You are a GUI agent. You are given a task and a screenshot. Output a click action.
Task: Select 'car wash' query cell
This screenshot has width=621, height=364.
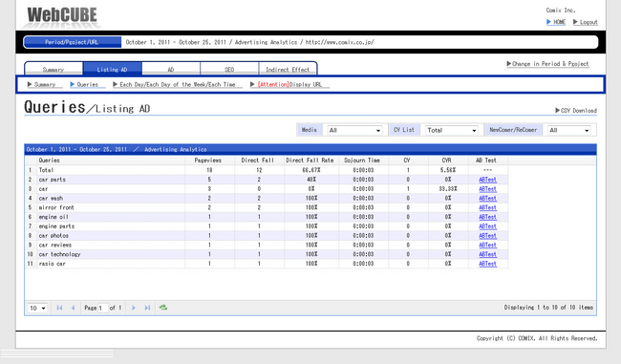[x=111, y=198]
